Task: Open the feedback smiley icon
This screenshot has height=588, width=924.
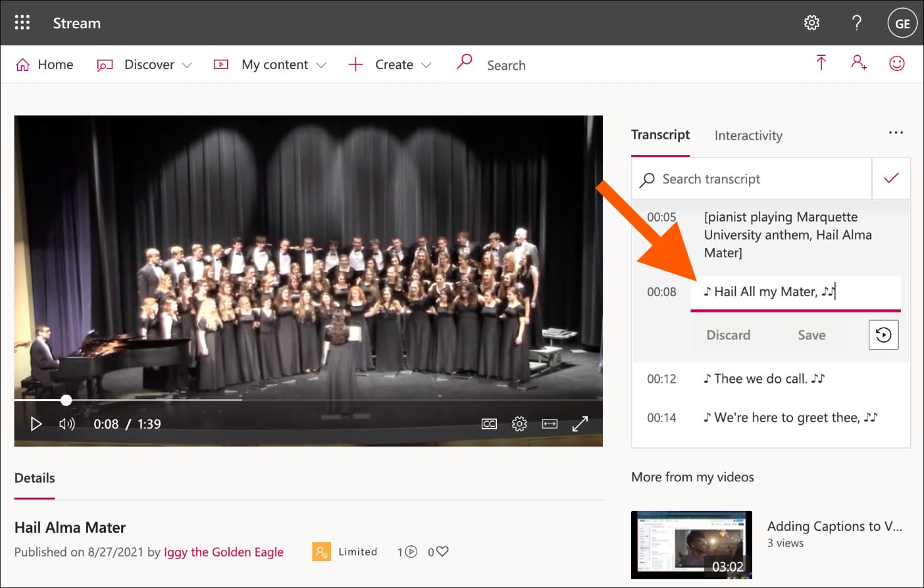Action: [896, 63]
